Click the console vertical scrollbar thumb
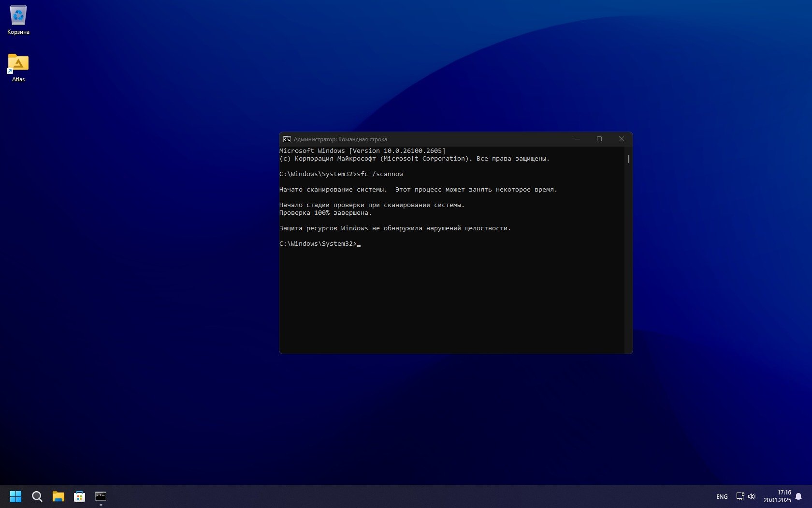This screenshot has height=508, width=812. (628, 159)
